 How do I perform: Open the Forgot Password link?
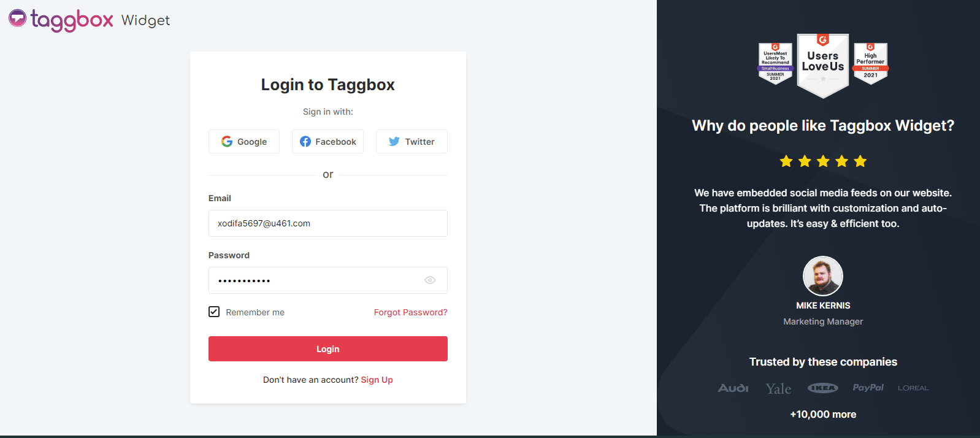(410, 312)
